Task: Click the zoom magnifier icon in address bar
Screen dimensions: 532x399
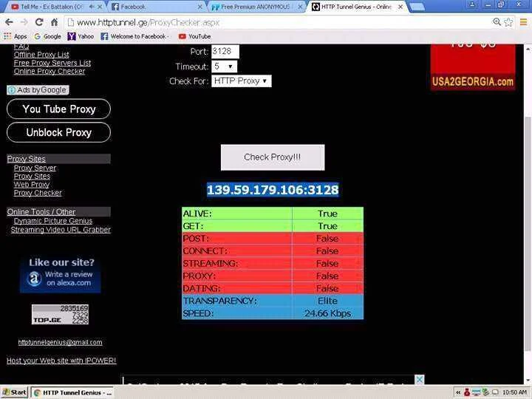Action: point(497,22)
